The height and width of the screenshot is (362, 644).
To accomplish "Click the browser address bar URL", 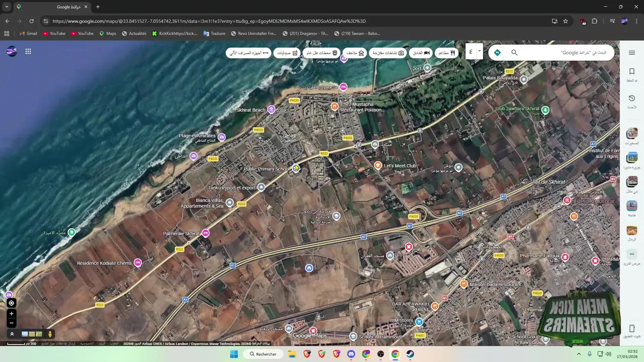I will click(209, 21).
